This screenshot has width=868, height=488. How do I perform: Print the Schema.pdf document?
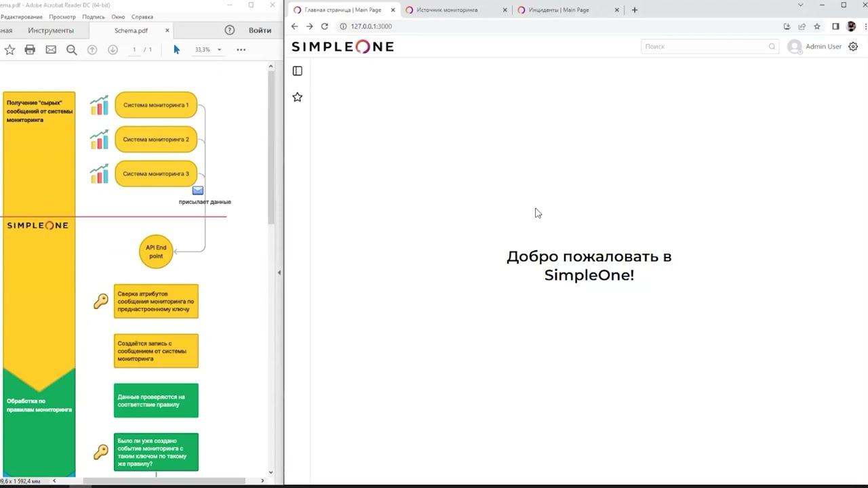[30, 49]
